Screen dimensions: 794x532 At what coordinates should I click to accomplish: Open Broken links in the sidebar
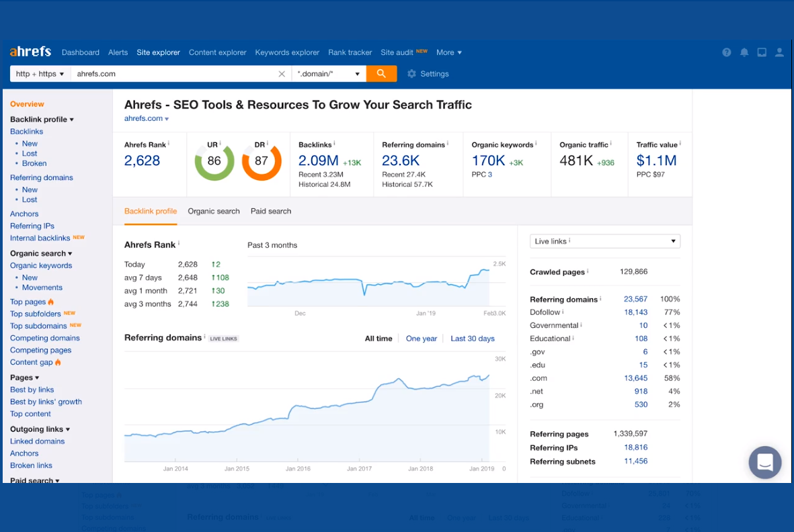coord(31,465)
